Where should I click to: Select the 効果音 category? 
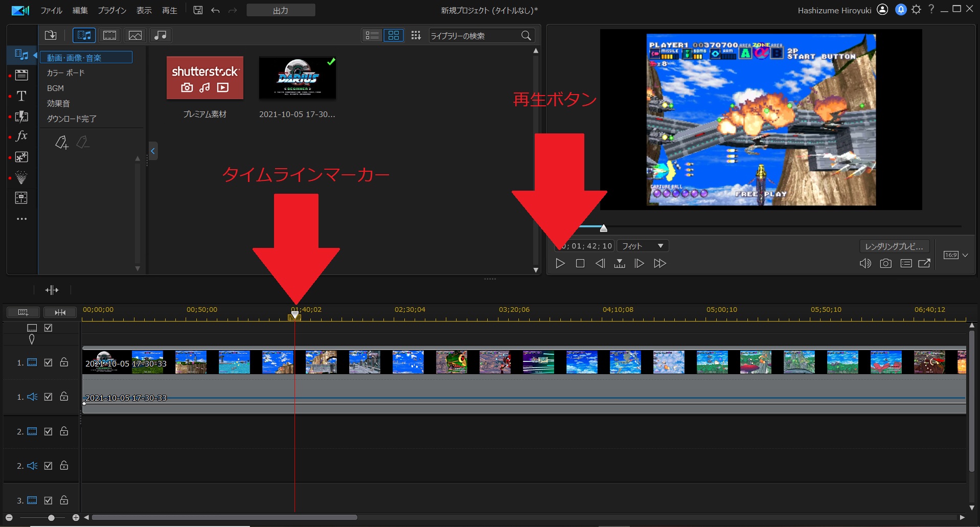[x=58, y=103]
